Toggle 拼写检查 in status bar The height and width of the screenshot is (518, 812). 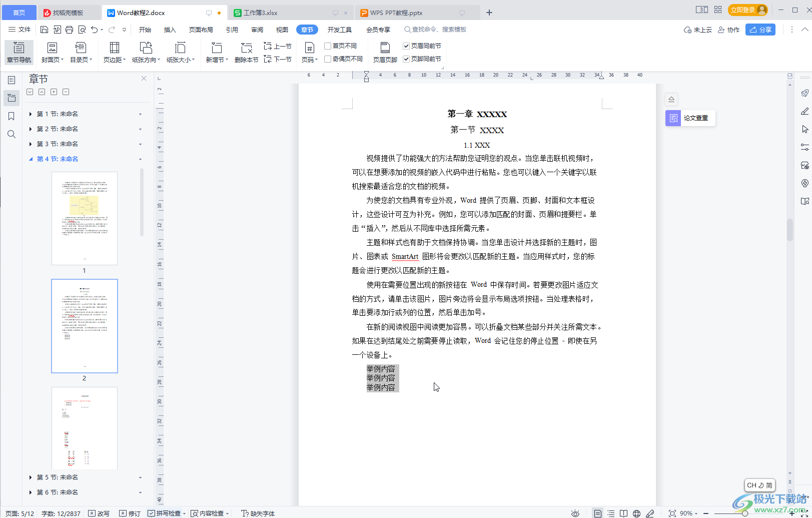pyautogui.click(x=164, y=513)
